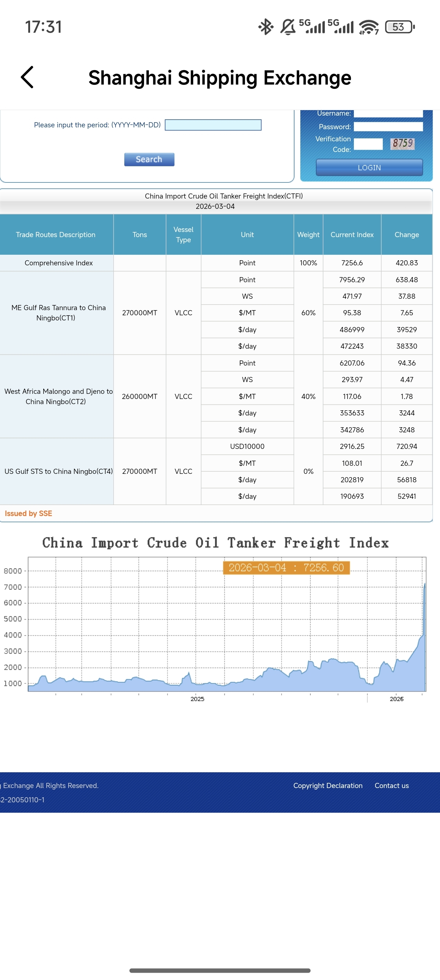
Task: Click the Unit column header
Action: 247,235
